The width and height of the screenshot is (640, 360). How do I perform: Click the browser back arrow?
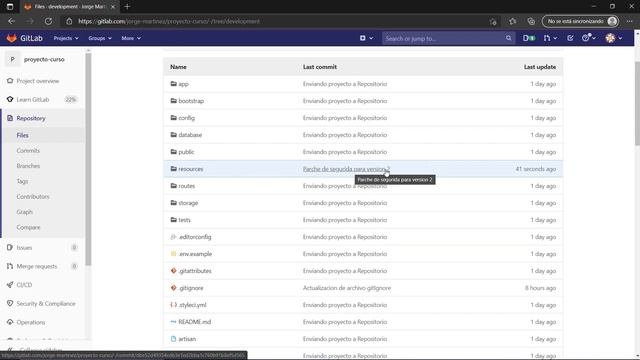(x=11, y=21)
